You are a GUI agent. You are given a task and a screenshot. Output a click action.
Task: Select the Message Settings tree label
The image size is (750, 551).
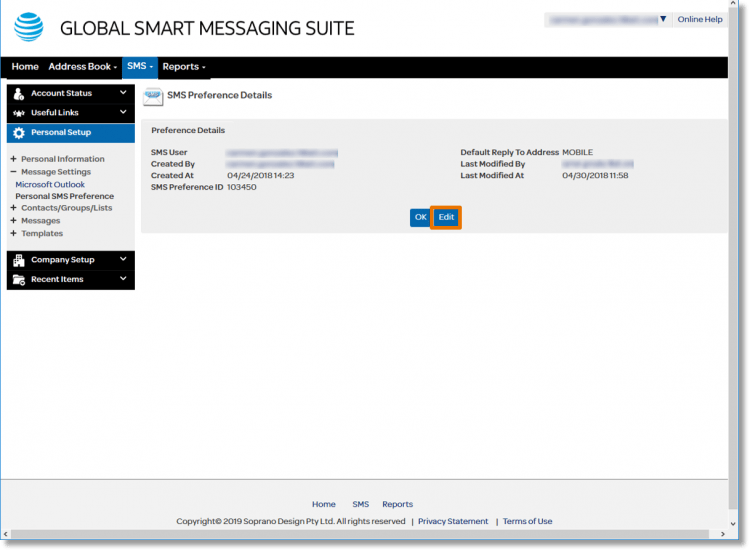coord(56,172)
